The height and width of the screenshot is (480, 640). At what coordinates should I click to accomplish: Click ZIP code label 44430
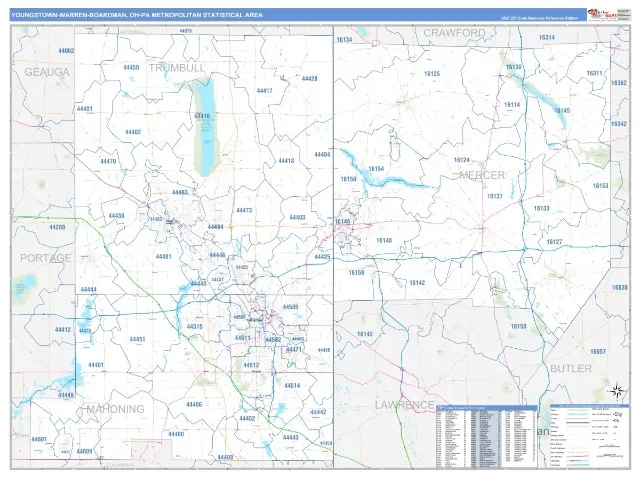pyautogui.click(x=116, y=216)
